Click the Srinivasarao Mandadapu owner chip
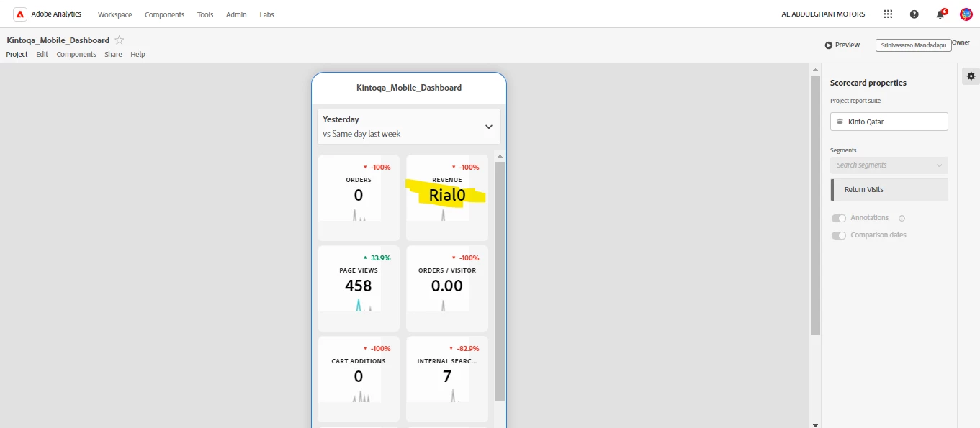This screenshot has height=428, width=980. [913, 45]
